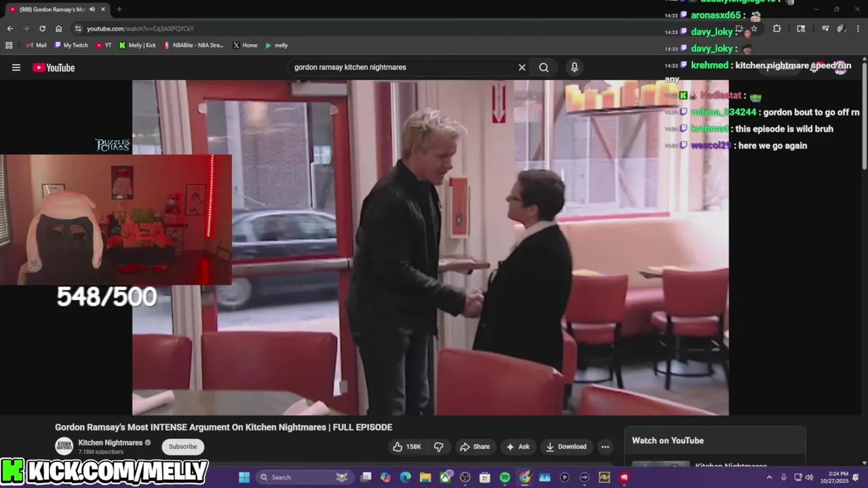Open browser menu three dots
The height and width of the screenshot is (488, 868).
[x=858, y=28]
